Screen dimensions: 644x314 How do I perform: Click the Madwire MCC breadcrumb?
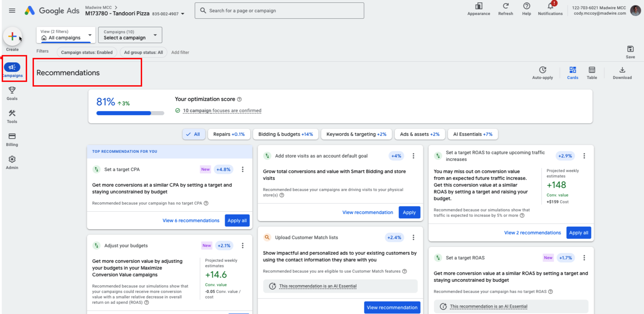click(x=98, y=7)
